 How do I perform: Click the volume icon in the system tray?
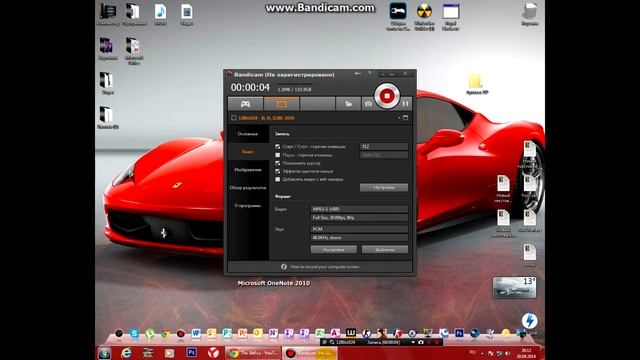click(507, 353)
